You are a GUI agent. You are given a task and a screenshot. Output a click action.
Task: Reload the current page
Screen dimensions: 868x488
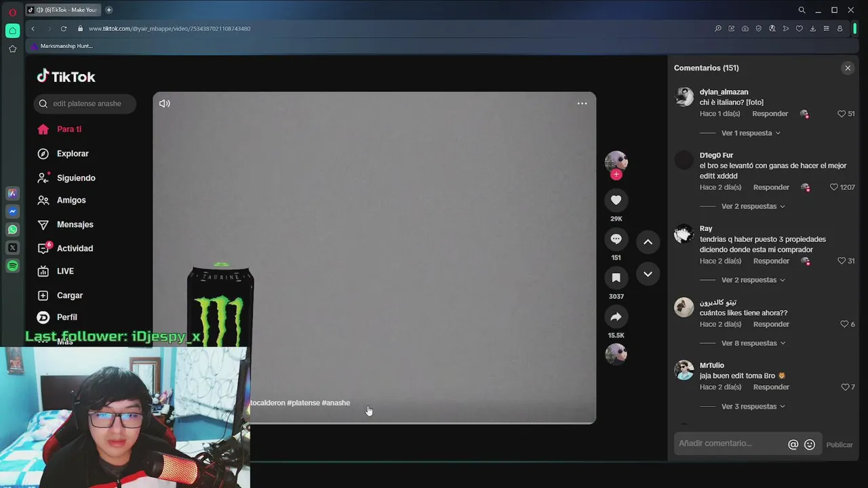pyautogui.click(x=64, y=28)
